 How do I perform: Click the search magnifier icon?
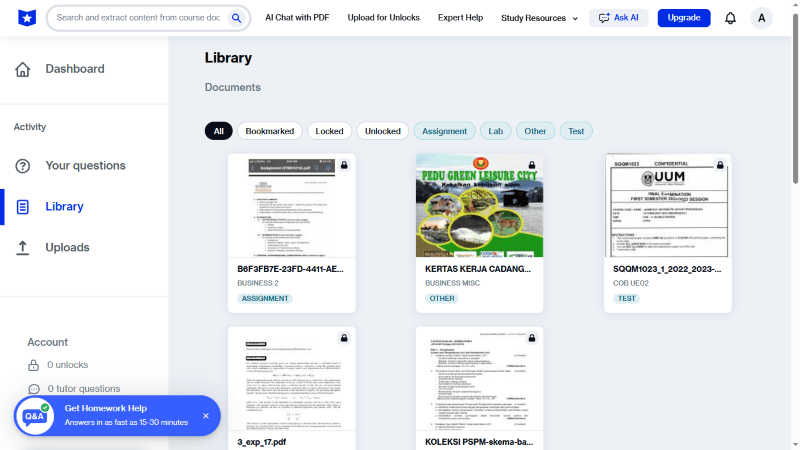(237, 18)
